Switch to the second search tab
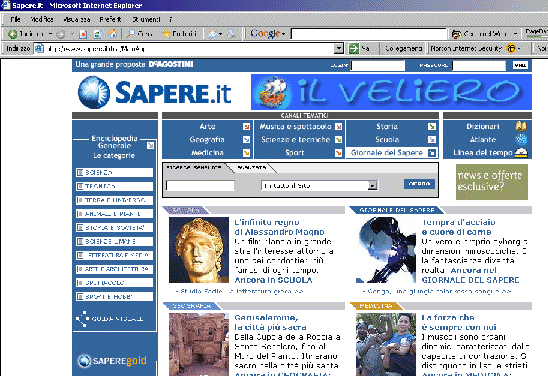The width and height of the screenshot is (548, 376). pos(252,168)
